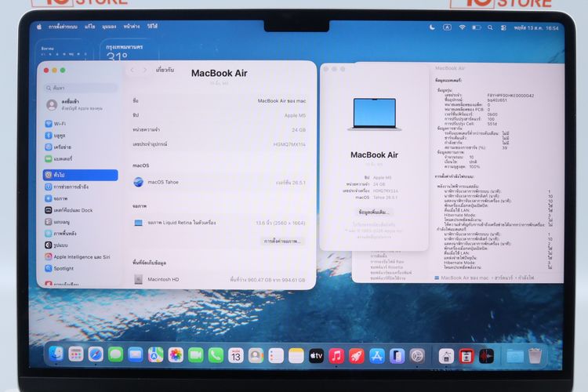This screenshot has width=588, height=392.
Task: Click the Liquid Retina display row
Action: coord(220,223)
